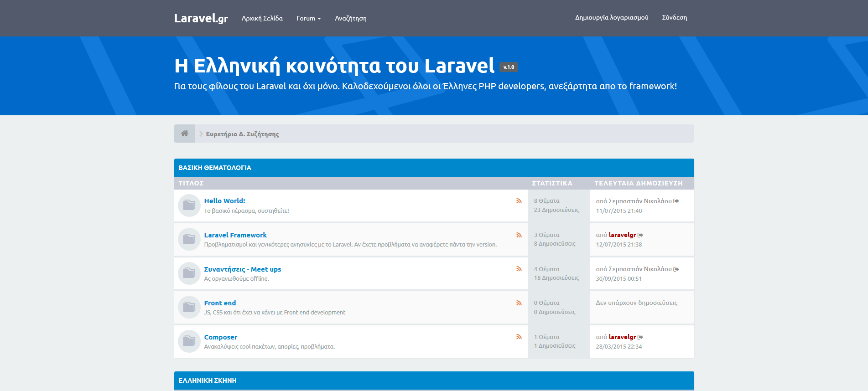
Task: Click the folder icon beside Συναντήσεις - Meet ups
Action: (x=189, y=273)
